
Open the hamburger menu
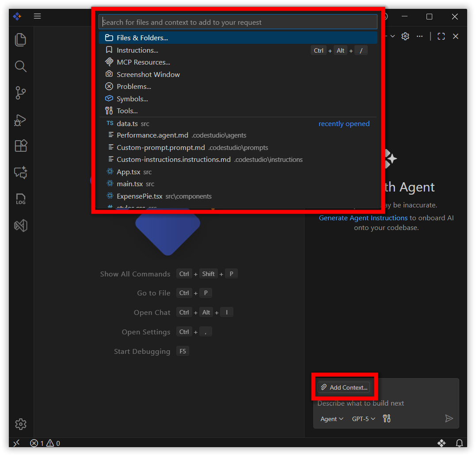pos(37,16)
